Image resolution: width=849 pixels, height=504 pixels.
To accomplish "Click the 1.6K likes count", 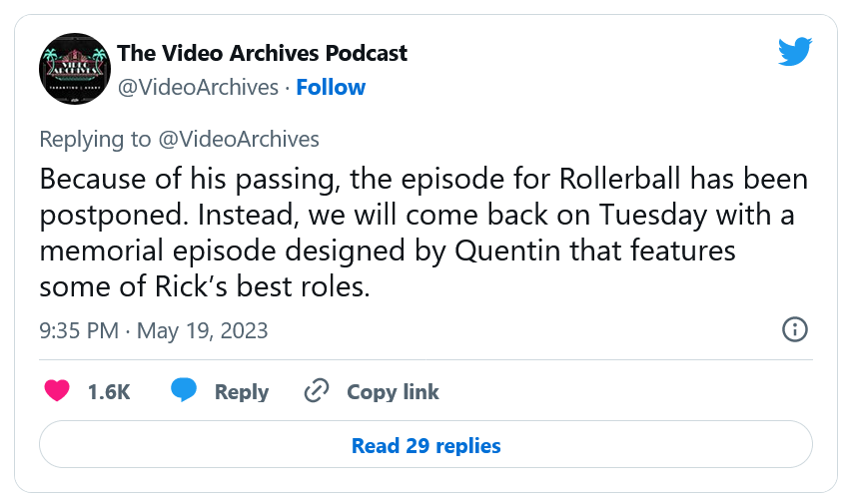I will (109, 392).
